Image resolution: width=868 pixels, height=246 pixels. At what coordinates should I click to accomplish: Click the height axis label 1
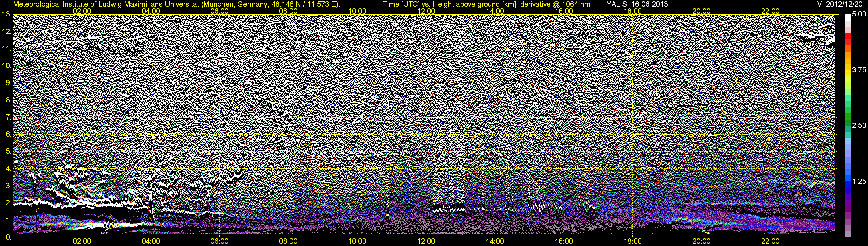pyautogui.click(x=8, y=220)
